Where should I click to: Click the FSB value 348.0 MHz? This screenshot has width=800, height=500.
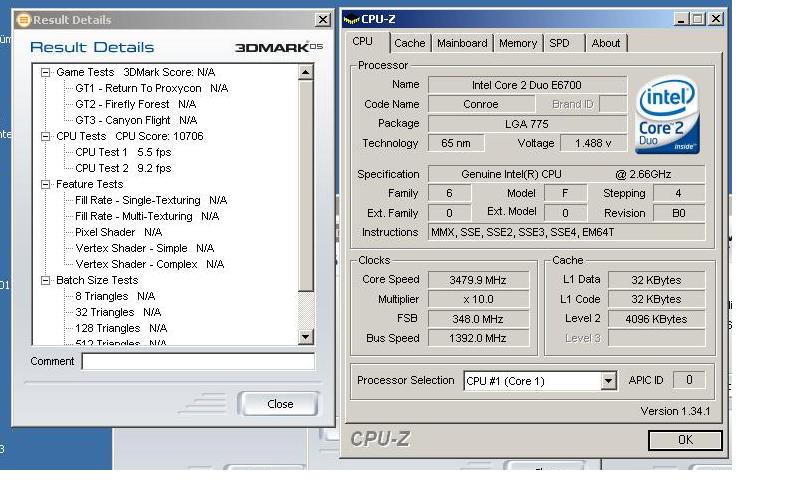coord(478,319)
